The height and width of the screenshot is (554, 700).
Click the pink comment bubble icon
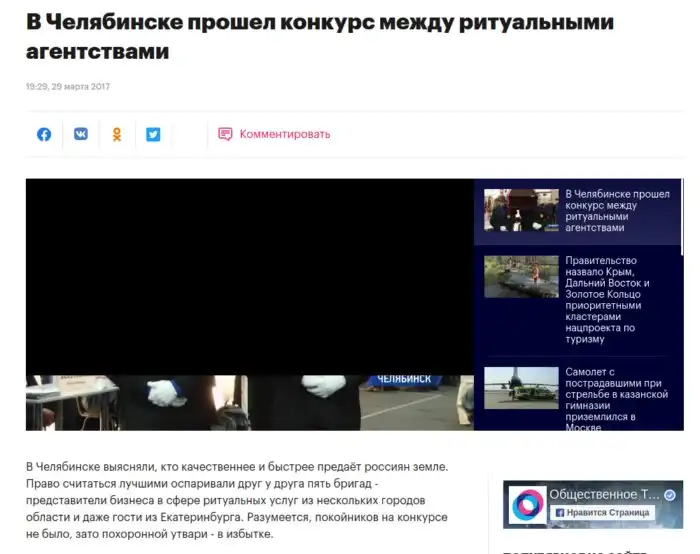coord(225,134)
